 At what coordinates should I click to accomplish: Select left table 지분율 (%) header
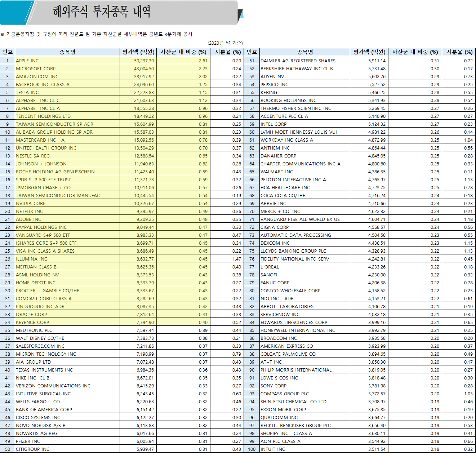[227, 52]
